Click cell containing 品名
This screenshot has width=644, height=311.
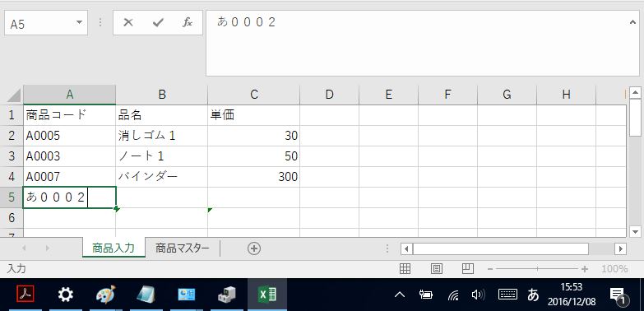tap(162, 115)
